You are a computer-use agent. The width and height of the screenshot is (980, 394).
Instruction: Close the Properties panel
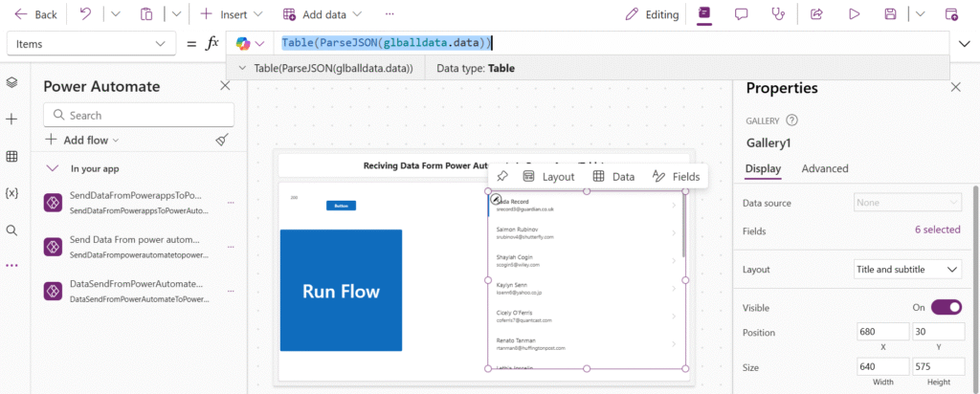pyautogui.click(x=956, y=88)
